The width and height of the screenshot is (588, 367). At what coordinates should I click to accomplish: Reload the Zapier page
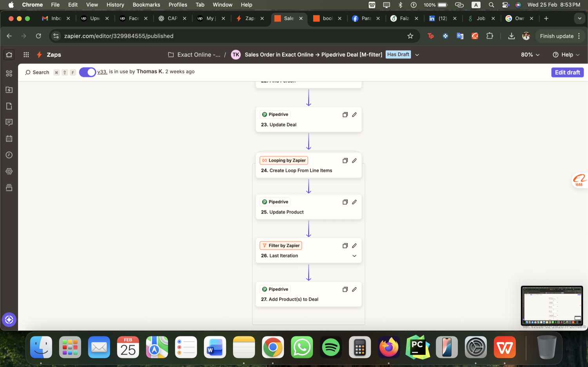38,36
